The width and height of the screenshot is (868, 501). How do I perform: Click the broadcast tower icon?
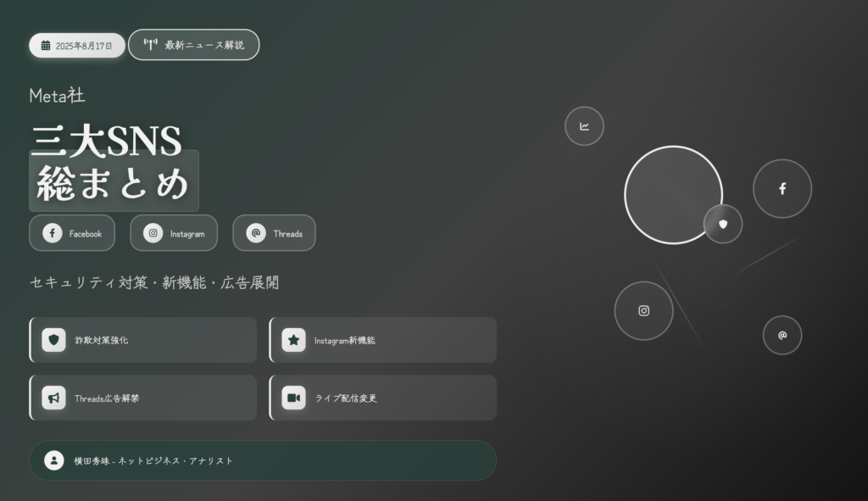[x=151, y=45]
